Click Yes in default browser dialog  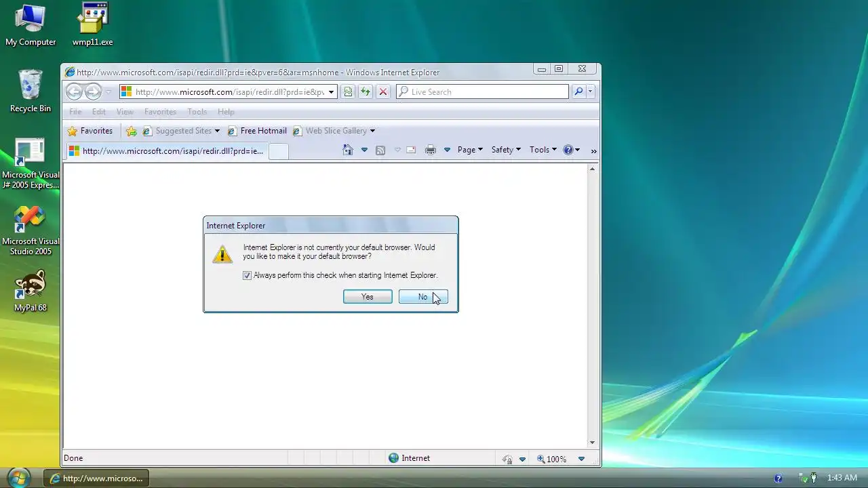[x=368, y=297]
